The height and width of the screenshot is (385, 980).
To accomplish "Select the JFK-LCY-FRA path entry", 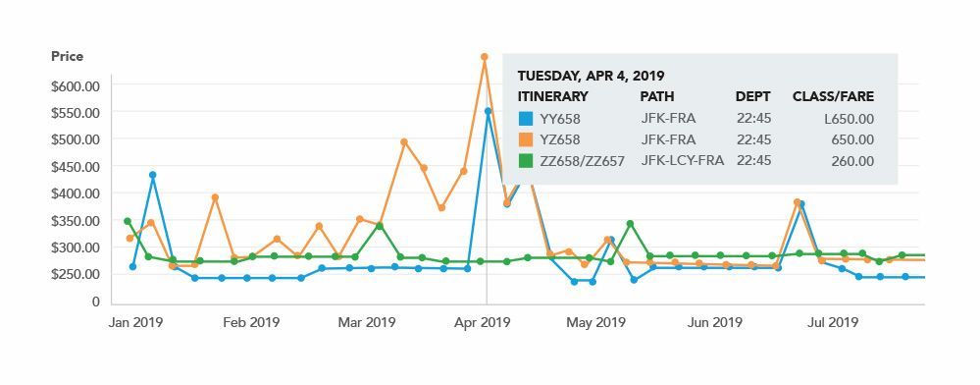I will 683,160.
